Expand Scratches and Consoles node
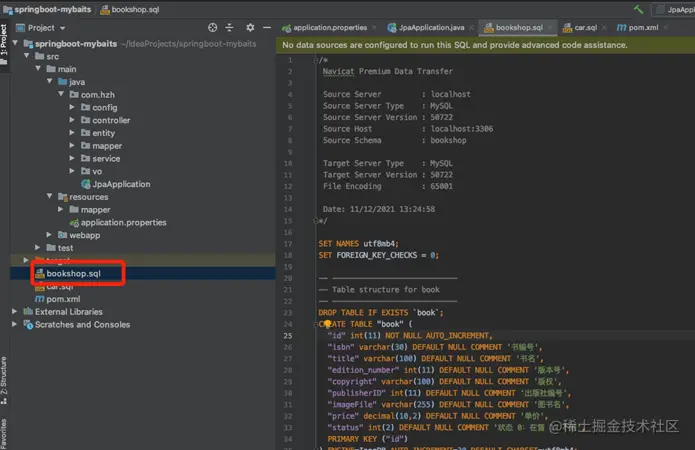This screenshot has height=450, width=695. click(x=15, y=324)
